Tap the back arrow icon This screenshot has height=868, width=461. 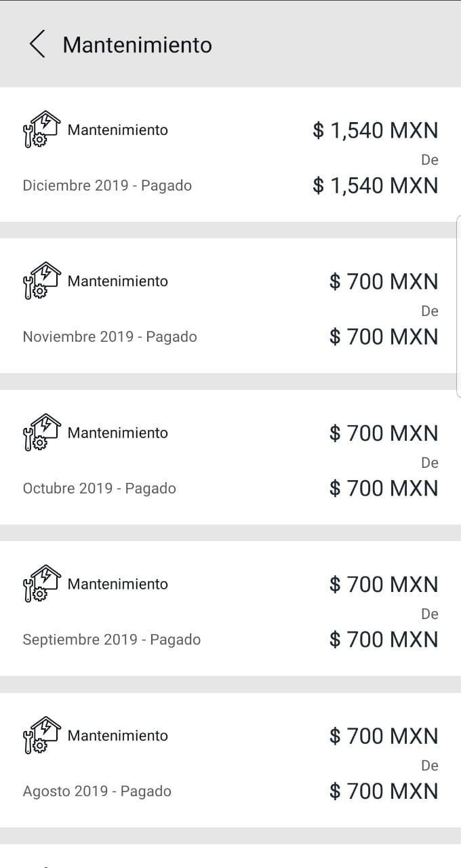[x=37, y=44]
